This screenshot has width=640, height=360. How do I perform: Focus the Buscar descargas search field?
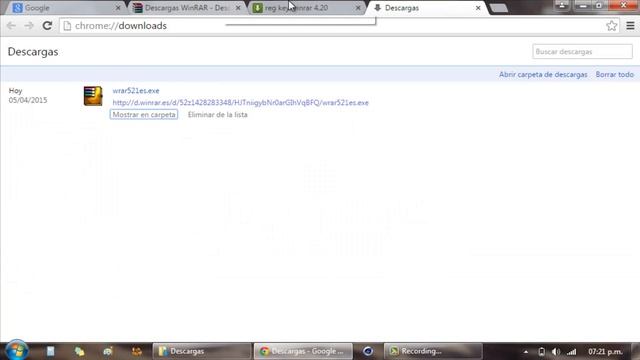[x=582, y=52]
